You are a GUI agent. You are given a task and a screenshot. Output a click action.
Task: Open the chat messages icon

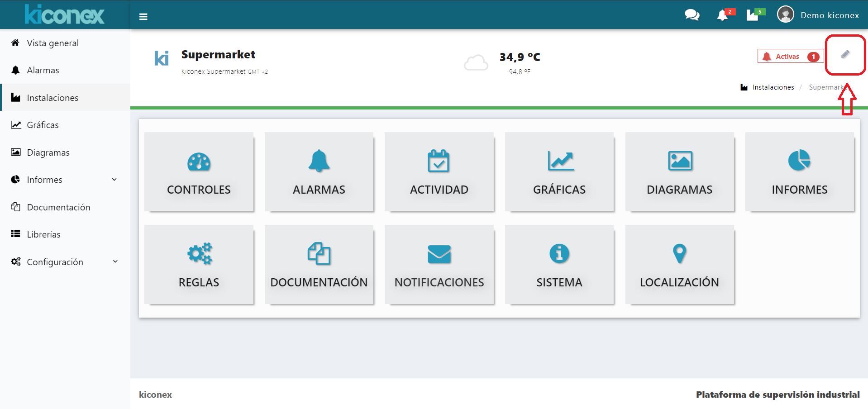[x=692, y=15]
